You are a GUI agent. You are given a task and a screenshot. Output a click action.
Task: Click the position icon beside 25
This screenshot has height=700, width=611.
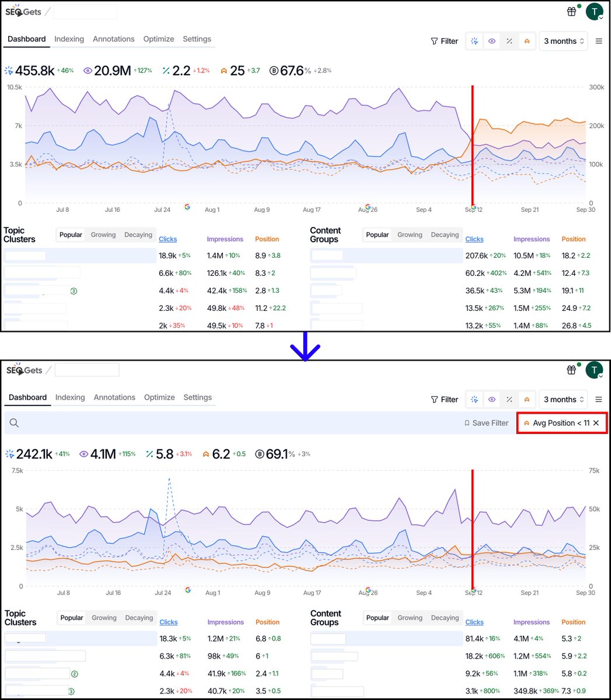click(224, 71)
